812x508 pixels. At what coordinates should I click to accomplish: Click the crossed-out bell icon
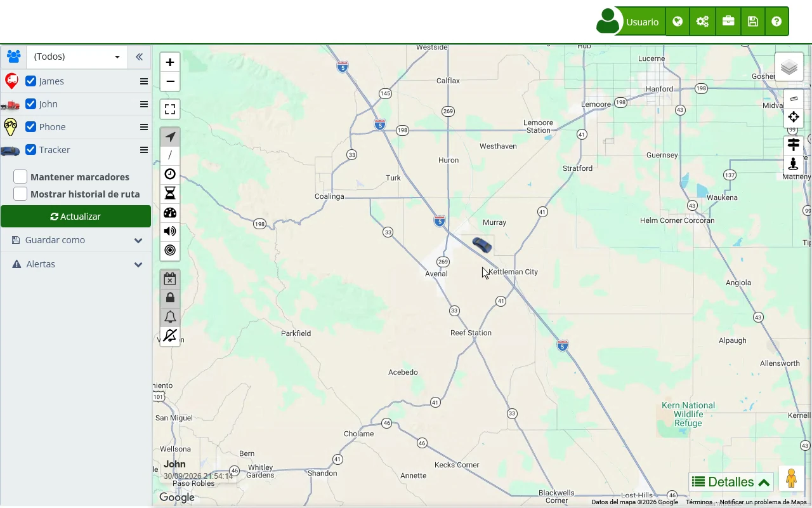(x=170, y=335)
